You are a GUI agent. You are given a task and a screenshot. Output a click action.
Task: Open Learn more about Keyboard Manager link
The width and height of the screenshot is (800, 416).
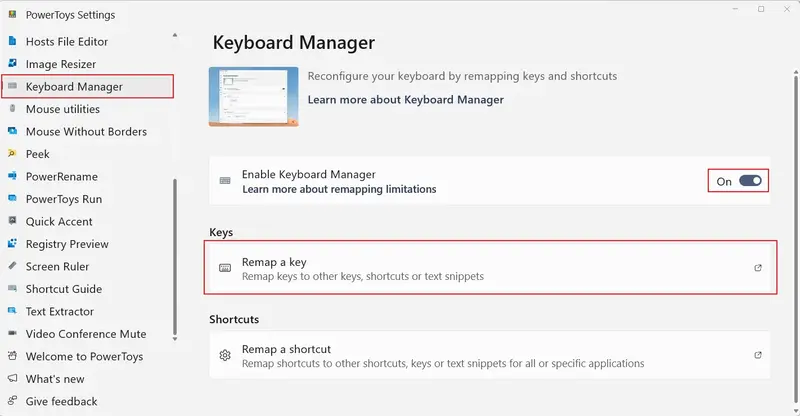405,100
